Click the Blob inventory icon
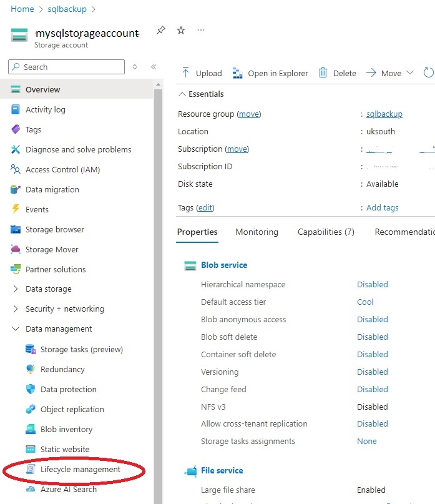This screenshot has width=435, height=504. (31, 429)
